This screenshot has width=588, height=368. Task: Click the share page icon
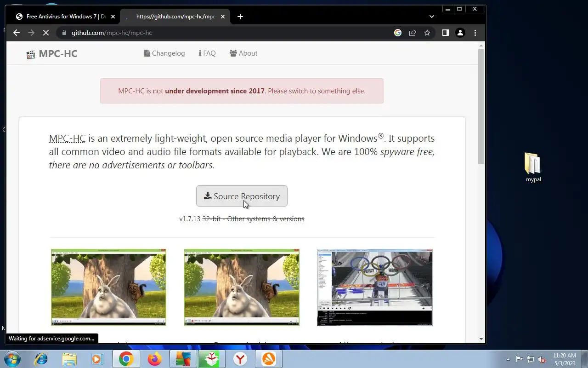click(413, 33)
